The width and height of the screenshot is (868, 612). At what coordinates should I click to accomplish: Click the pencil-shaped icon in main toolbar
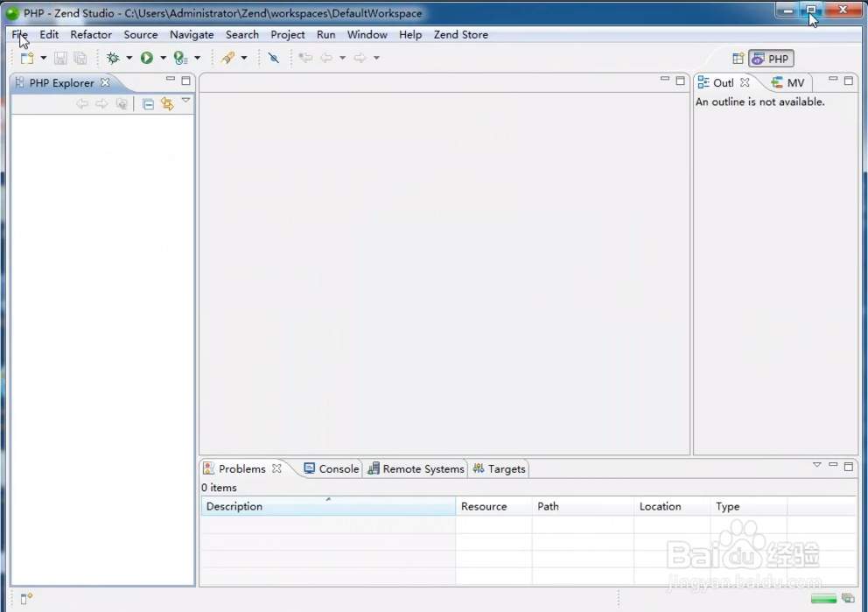pyautogui.click(x=227, y=58)
